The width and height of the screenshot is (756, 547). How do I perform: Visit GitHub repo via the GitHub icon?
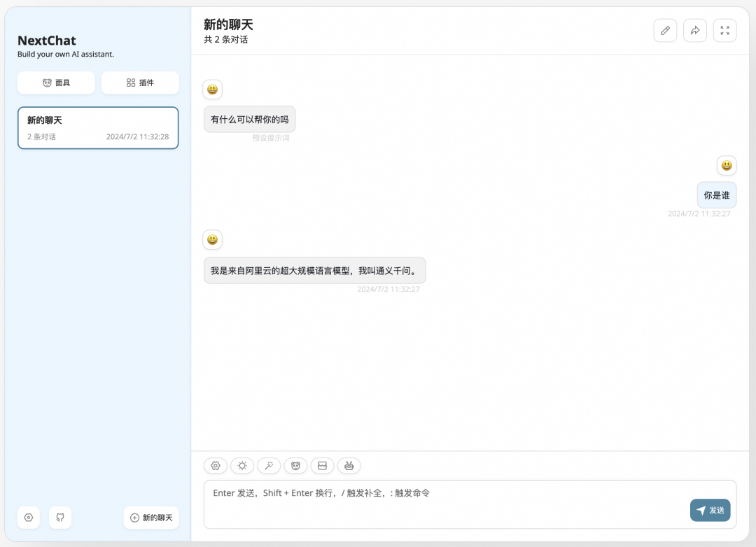(60, 518)
